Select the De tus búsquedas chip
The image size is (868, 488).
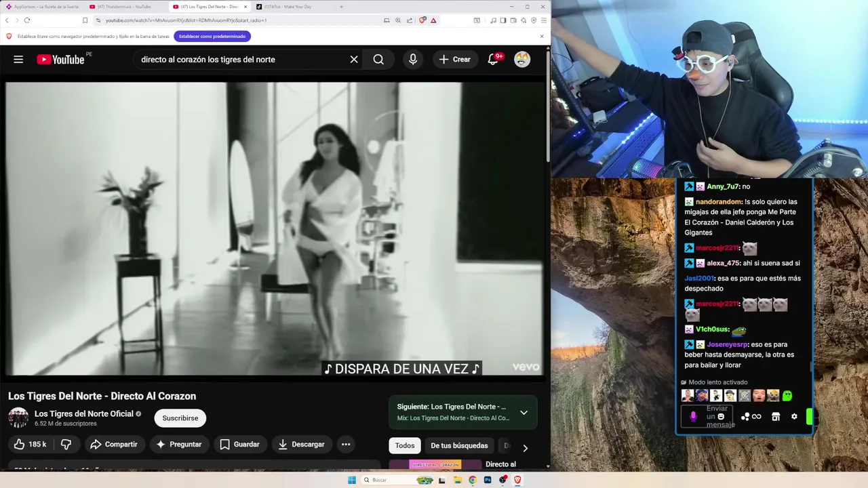point(459,445)
